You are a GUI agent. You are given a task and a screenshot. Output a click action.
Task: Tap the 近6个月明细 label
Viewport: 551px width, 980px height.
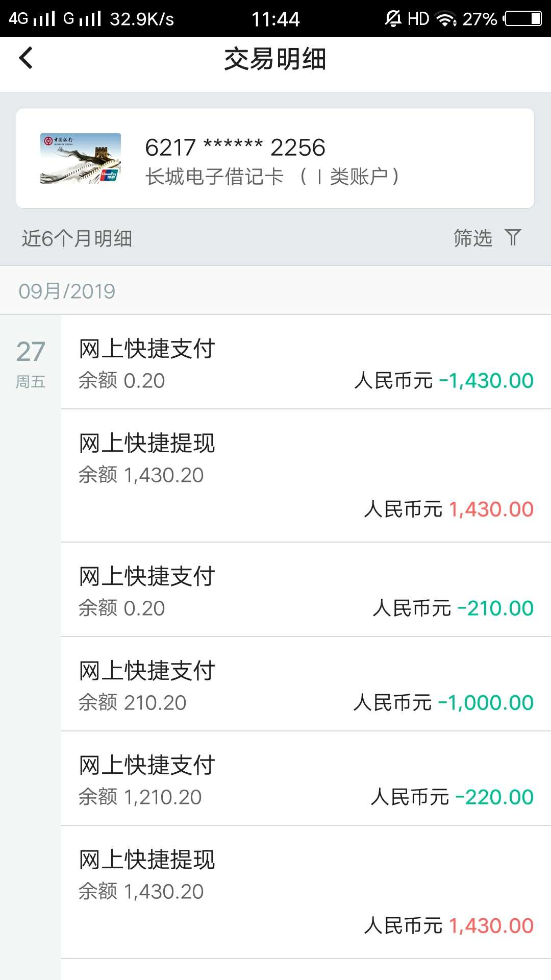click(x=77, y=238)
